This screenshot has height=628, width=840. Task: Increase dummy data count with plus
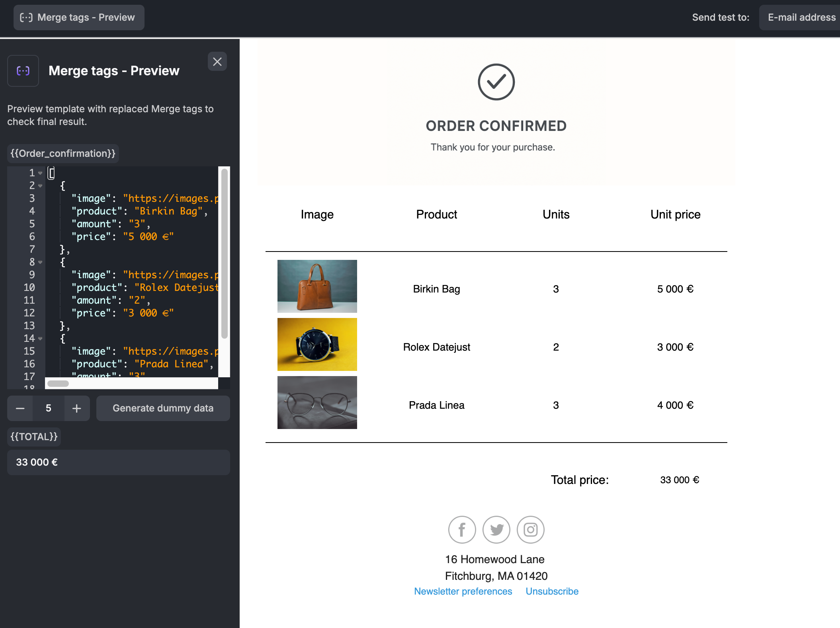point(77,408)
